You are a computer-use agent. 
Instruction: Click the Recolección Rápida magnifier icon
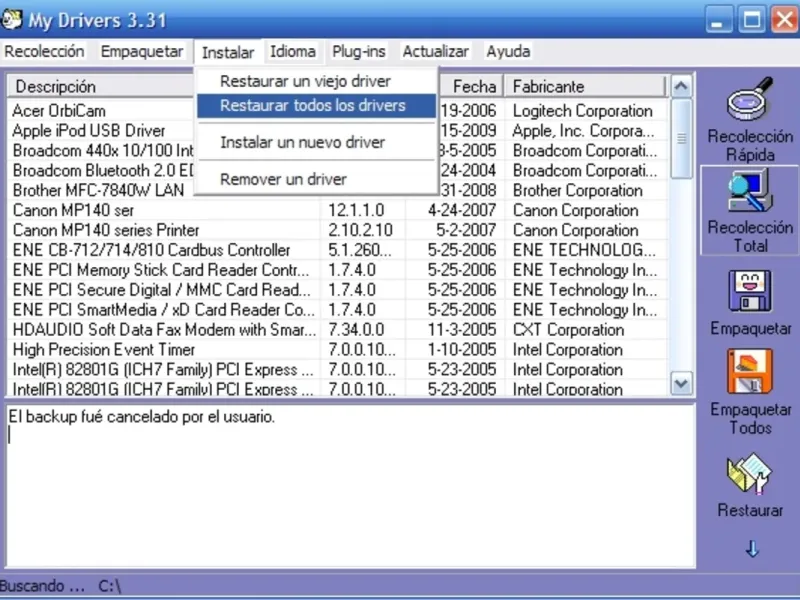tap(749, 99)
